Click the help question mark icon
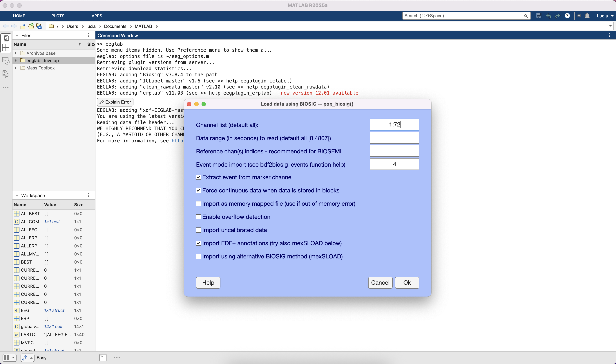Image resolution: width=616 pixels, height=364 pixels. pyautogui.click(x=567, y=16)
